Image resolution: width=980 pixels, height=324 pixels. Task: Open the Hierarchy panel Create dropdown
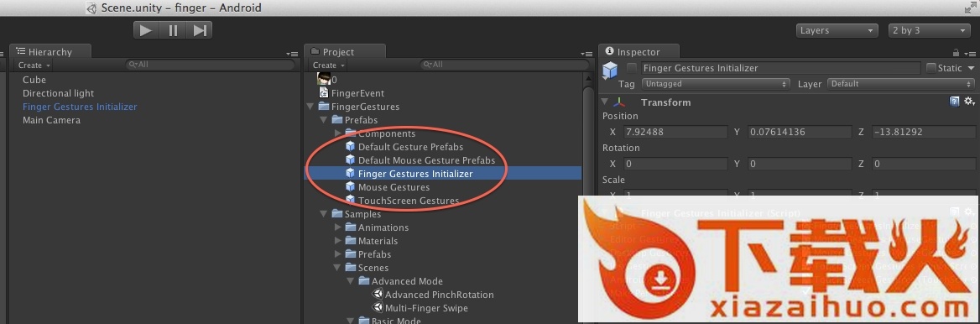(34, 65)
